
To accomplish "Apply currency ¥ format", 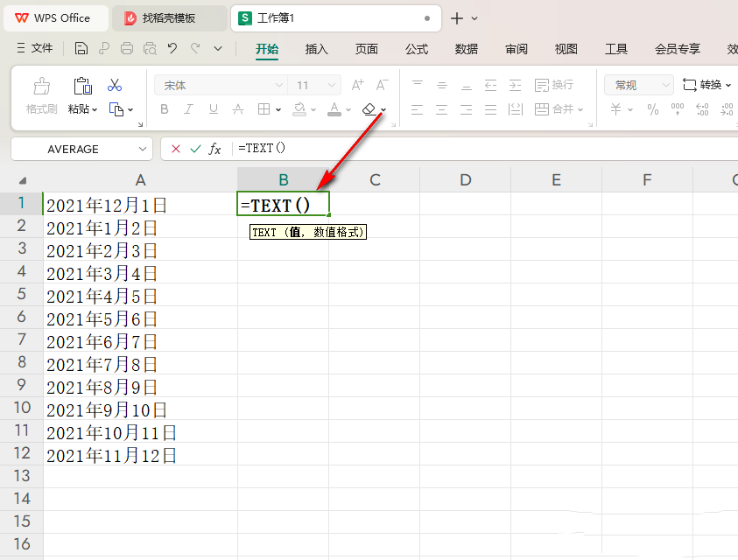I will pyautogui.click(x=616, y=109).
